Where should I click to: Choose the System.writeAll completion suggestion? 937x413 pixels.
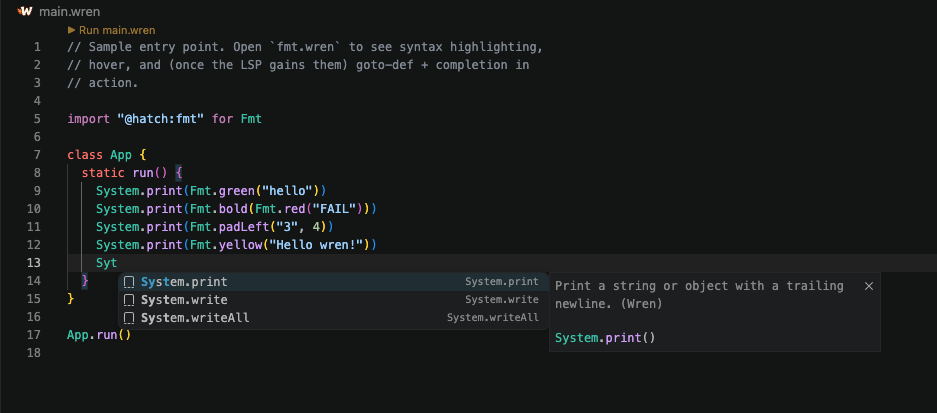[333, 318]
